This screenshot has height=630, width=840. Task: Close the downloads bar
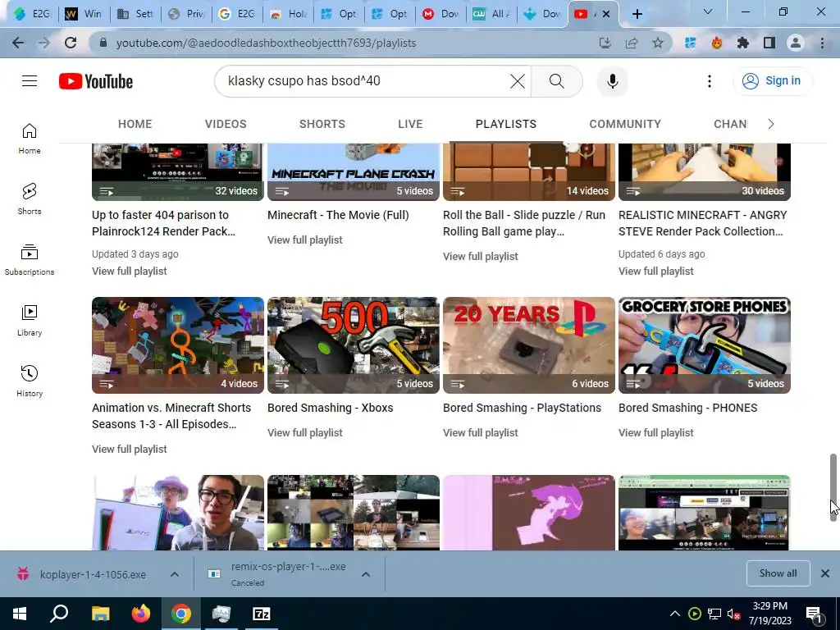(825, 573)
